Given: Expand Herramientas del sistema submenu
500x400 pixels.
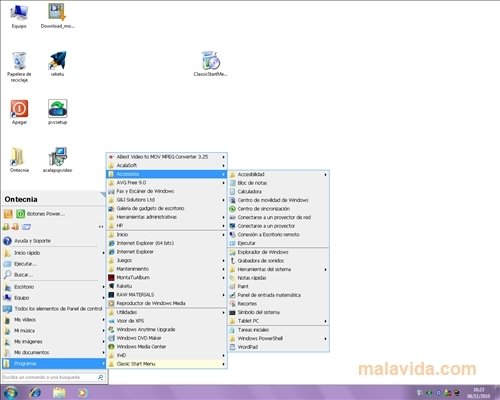Looking at the screenshot, I should point(279,269).
